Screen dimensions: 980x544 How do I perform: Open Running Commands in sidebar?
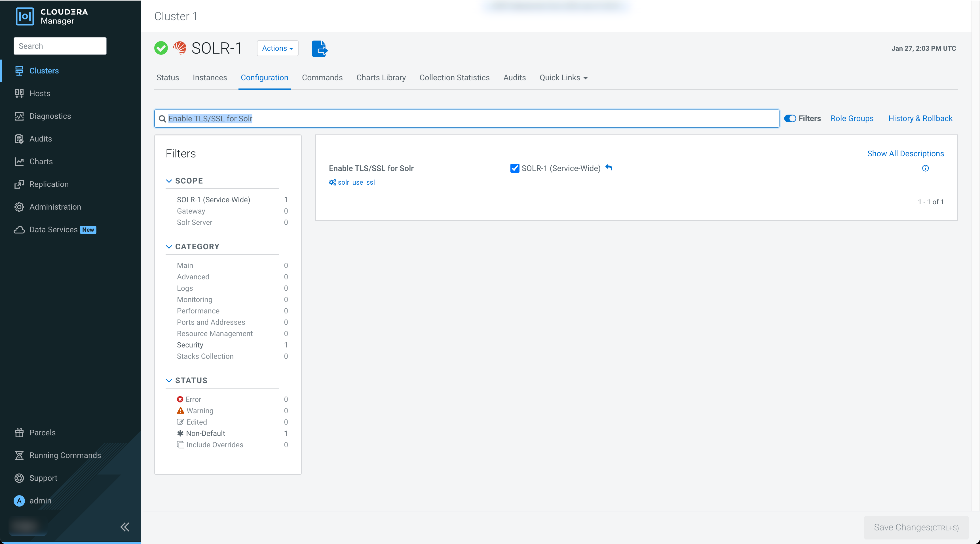[65, 455]
